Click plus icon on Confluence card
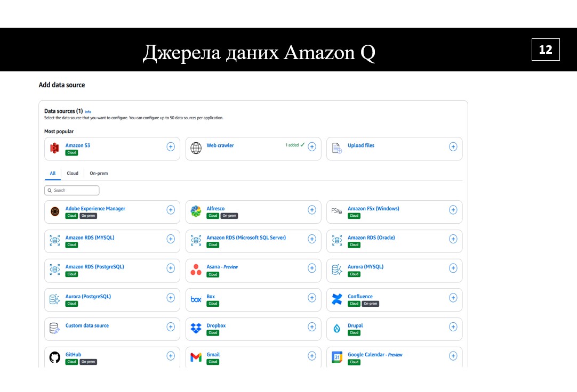The width and height of the screenshot is (577, 392). point(453,298)
